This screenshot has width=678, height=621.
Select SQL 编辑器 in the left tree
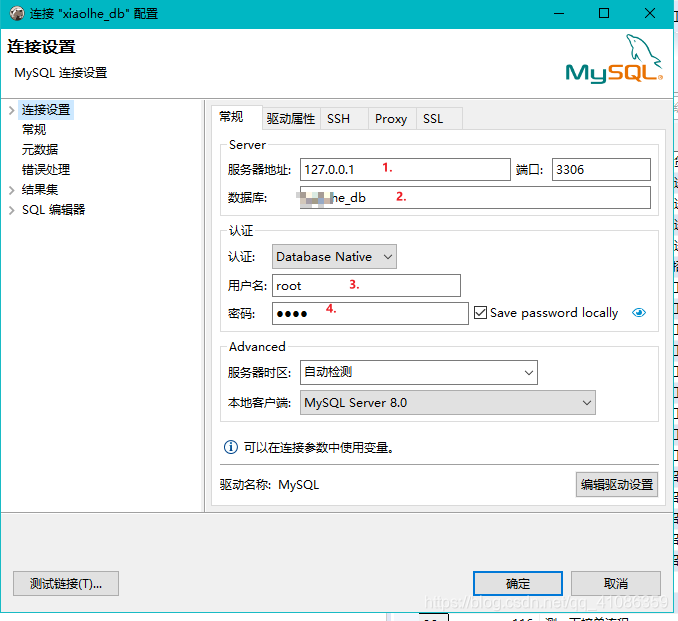click(x=54, y=210)
